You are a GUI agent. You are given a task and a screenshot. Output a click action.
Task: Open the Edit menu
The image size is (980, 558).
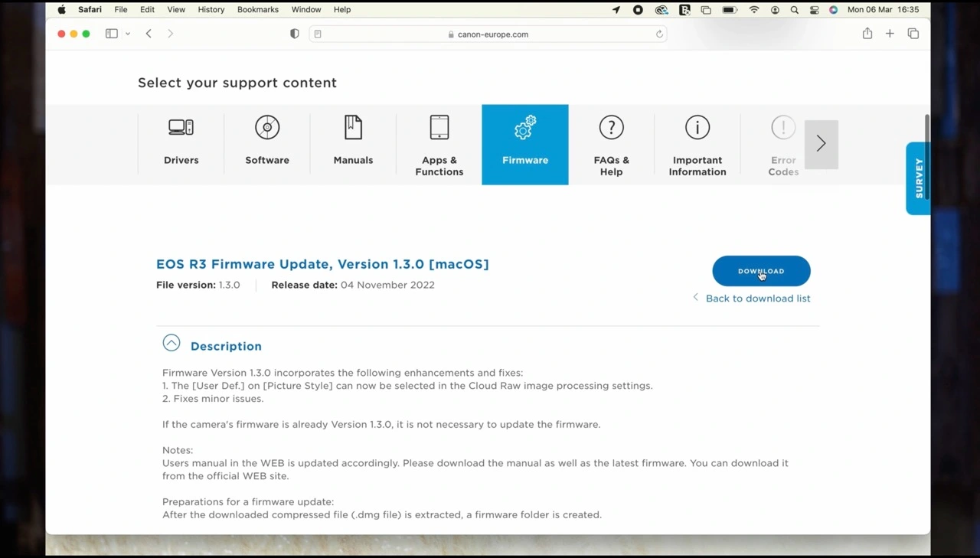tap(147, 10)
